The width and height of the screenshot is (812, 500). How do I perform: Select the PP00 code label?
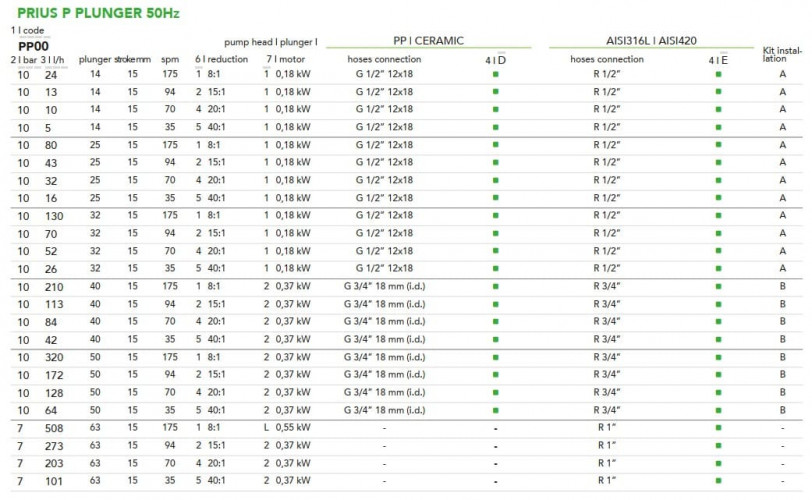(34, 46)
